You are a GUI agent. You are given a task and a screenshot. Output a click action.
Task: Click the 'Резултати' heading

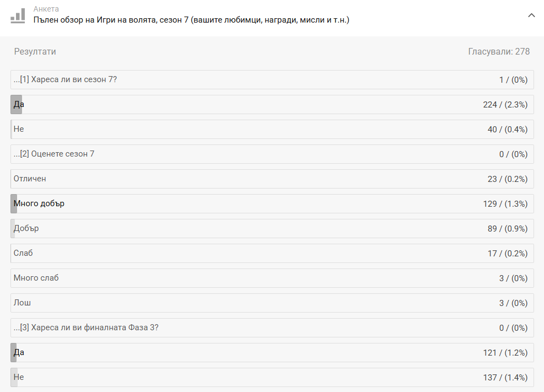[x=35, y=52]
